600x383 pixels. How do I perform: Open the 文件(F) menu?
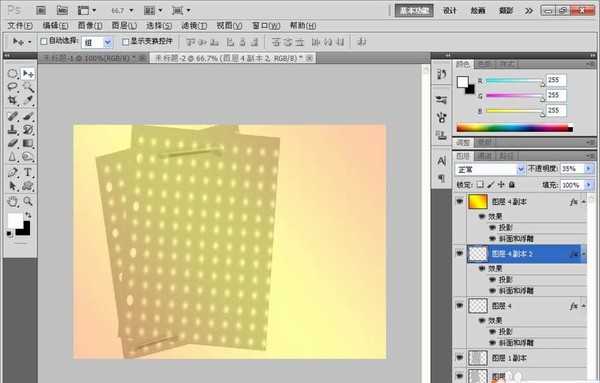(x=20, y=26)
